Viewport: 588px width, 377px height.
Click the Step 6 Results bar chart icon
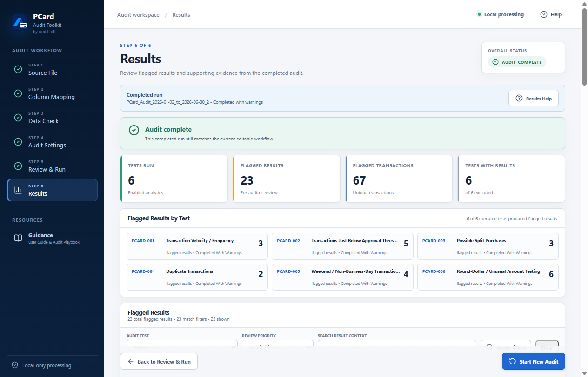(18, 190)
